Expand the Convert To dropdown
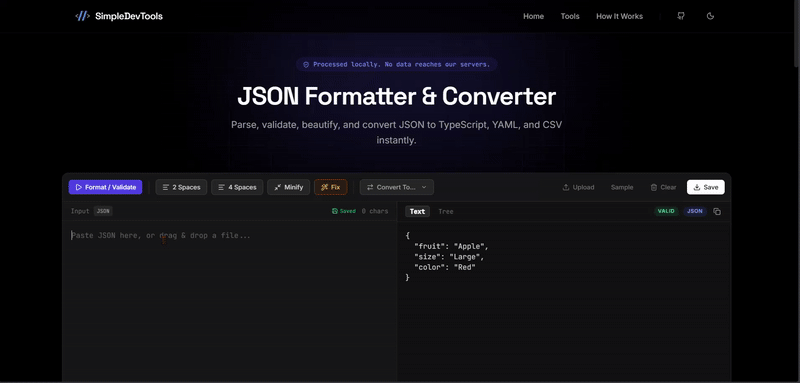The width and height of the screenshot is (800, 383). [x=396, y=187]
